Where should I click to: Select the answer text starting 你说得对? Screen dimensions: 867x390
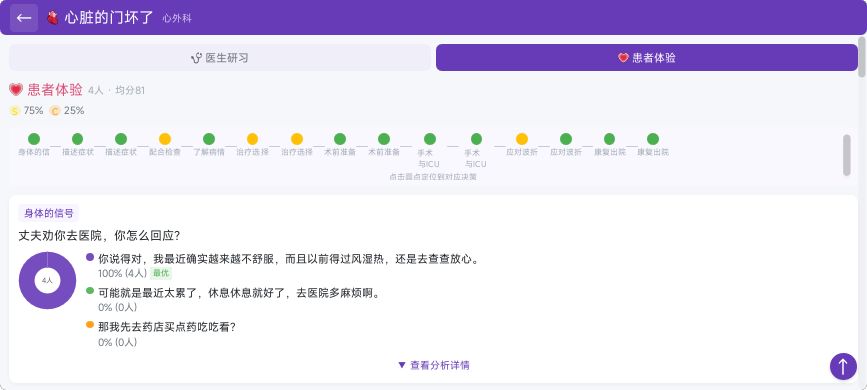coord(288,259)
